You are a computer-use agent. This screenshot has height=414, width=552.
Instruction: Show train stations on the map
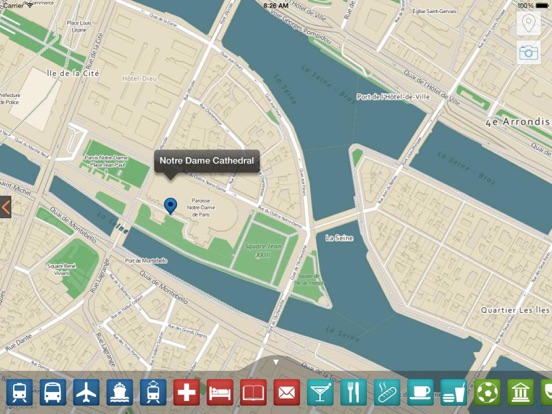click(19, 392)
